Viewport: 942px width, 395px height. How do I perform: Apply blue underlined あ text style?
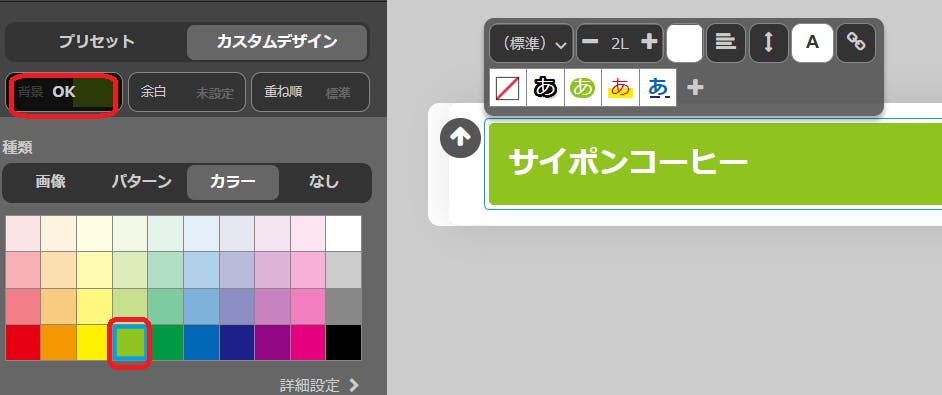click(658, 88)
